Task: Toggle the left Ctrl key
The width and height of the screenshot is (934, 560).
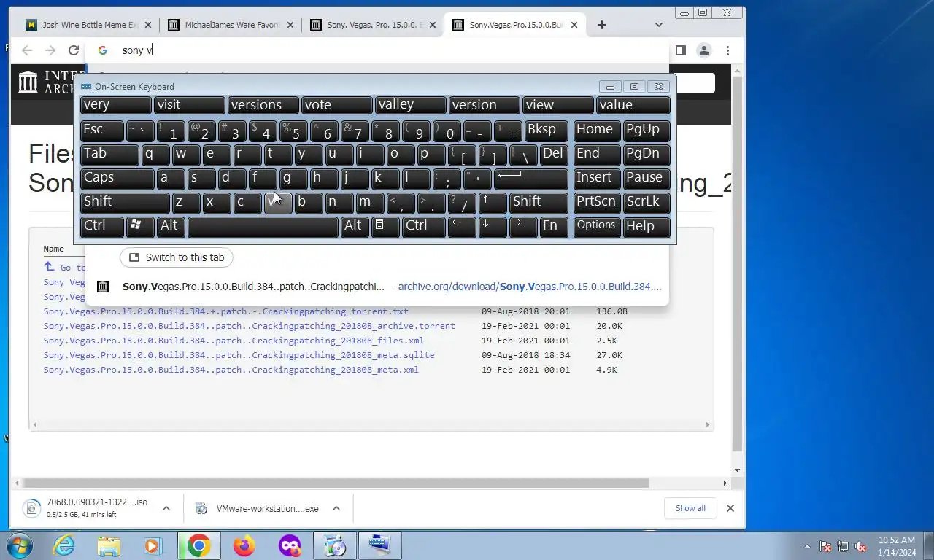Action: [x=102, y=227]
